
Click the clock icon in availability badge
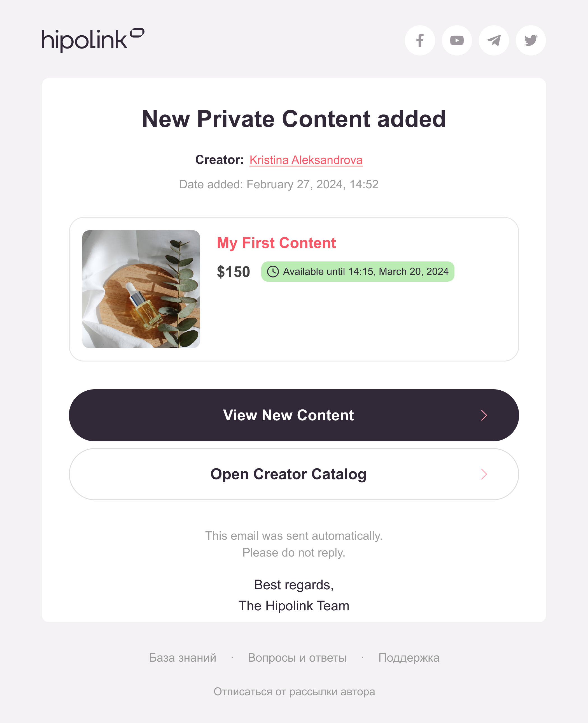pyautogui.click(x=273, y=272)
